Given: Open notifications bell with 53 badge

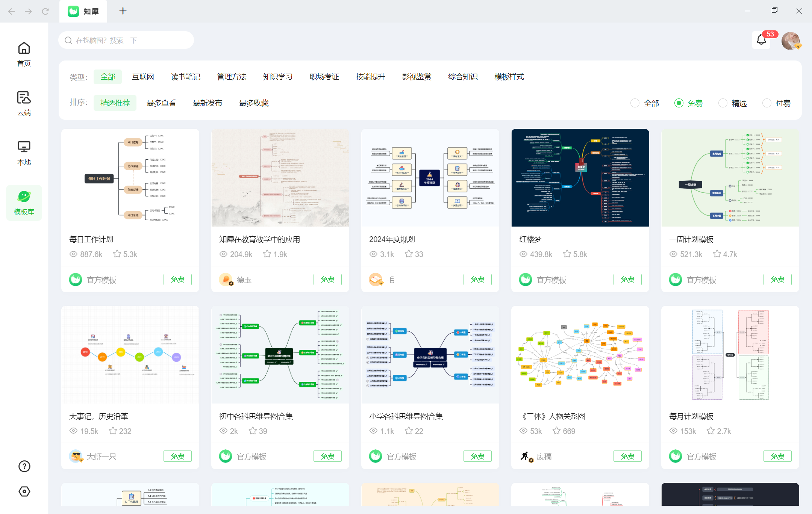Looking at the screenshot, I should click(x=762, y=40).
